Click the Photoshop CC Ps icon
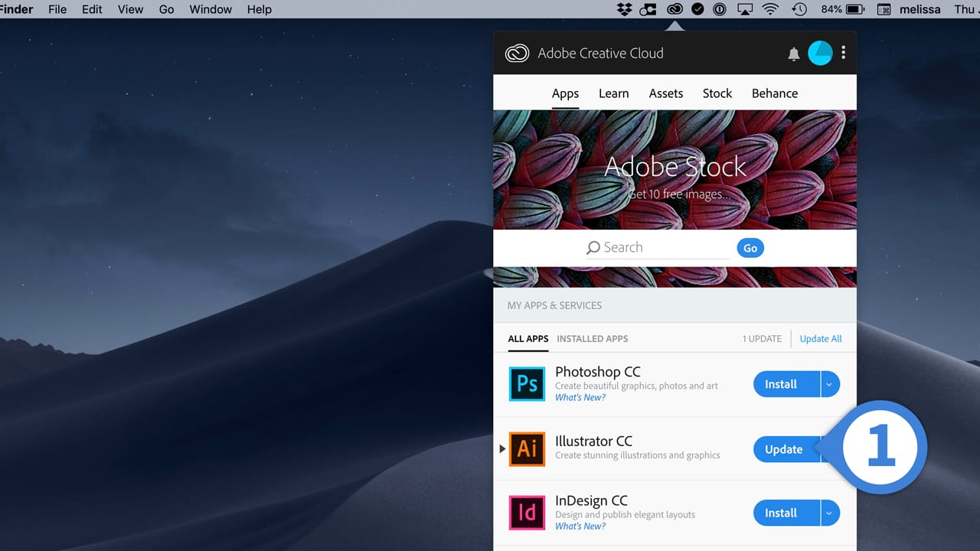The image size is (980, 551). click(x=527, y=383)
